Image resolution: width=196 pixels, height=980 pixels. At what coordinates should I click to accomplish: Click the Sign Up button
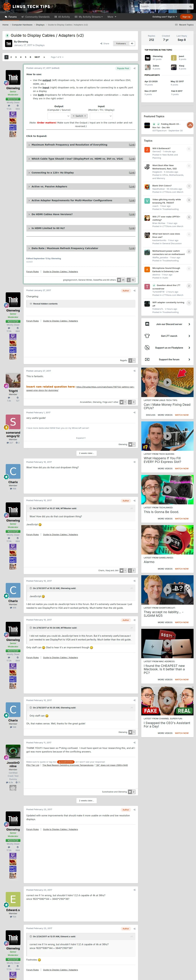click(186, 17)
